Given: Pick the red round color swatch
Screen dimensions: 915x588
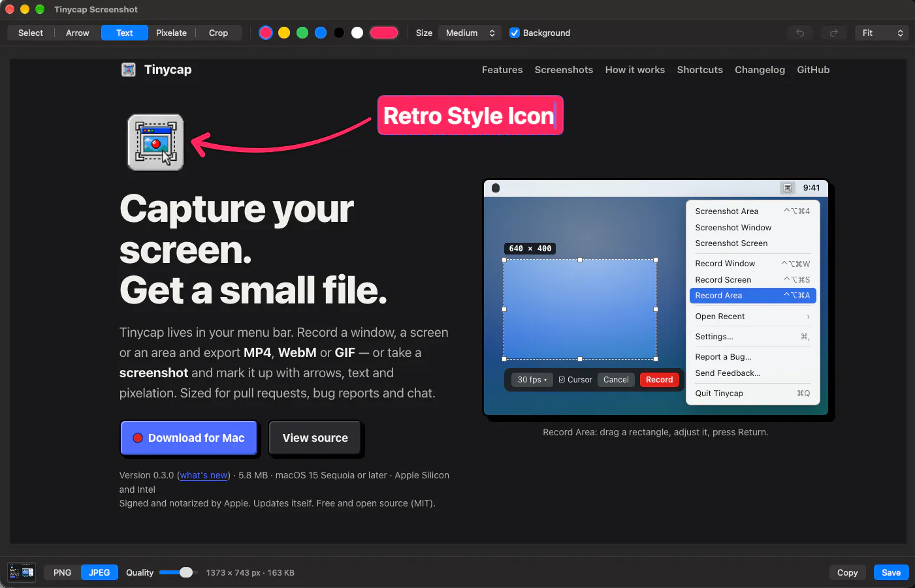Looking at the screenshot, I should click(x=266, y=33).
